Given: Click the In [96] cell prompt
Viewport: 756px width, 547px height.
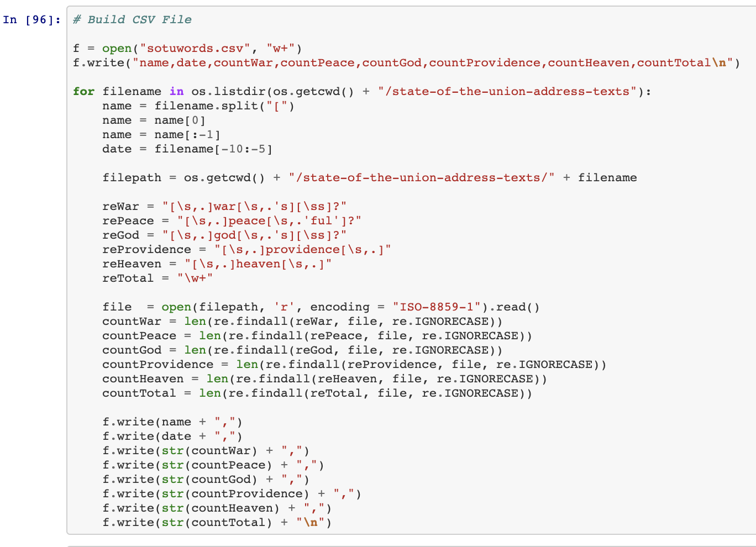Looking at the screenshot, I should point(32,20).
